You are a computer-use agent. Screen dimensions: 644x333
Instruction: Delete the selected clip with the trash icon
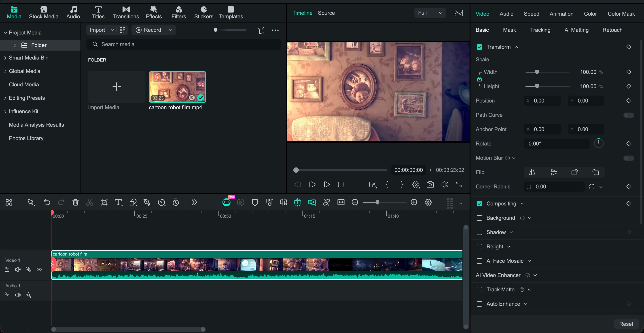(76, 202)
